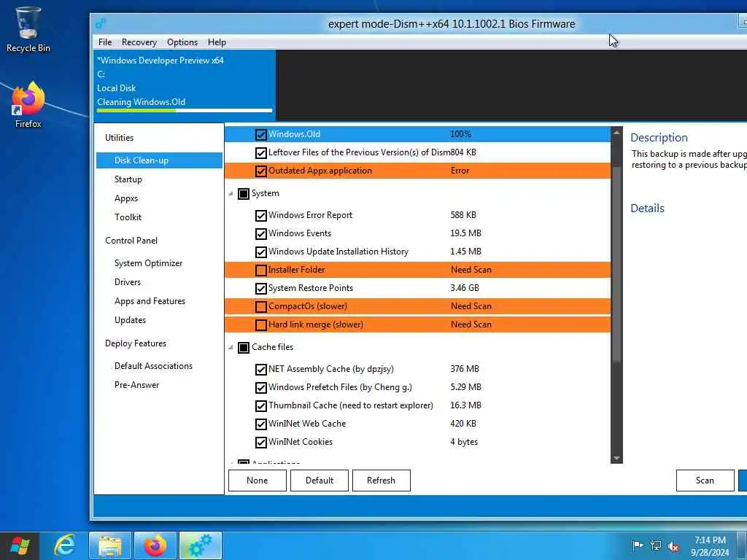
Task: Open Appxs in the sidebar
Action: pos(126,198)
